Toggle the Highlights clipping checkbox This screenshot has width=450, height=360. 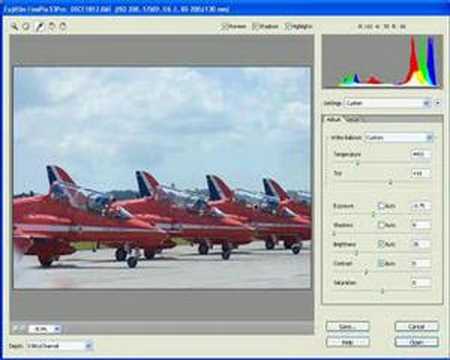tap(288, 26)
